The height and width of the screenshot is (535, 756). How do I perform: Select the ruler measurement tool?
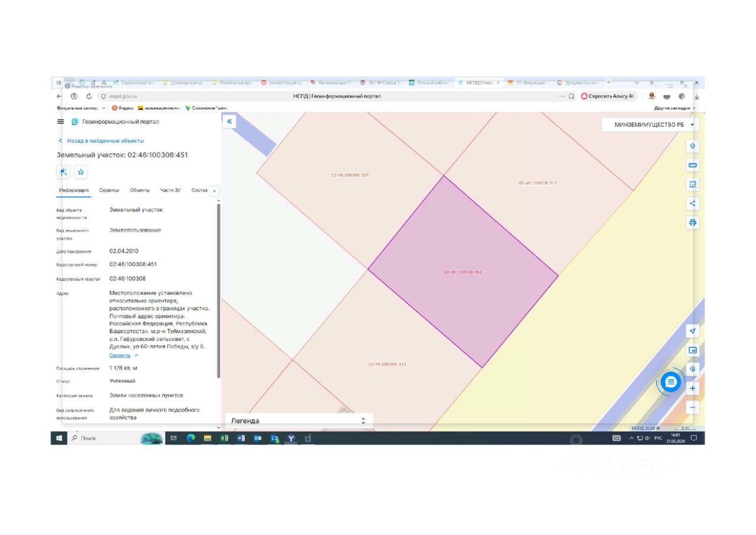(693, 165)
